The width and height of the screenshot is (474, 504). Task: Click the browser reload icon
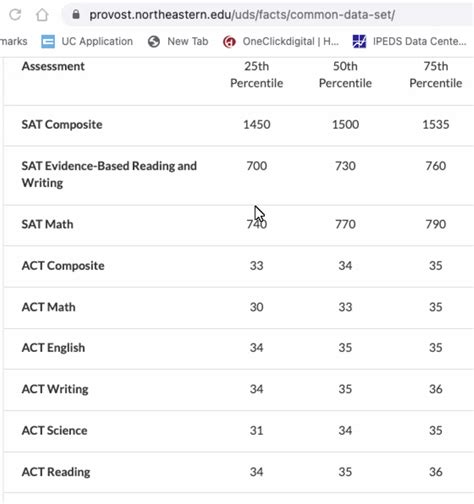[x=15, y=14]
